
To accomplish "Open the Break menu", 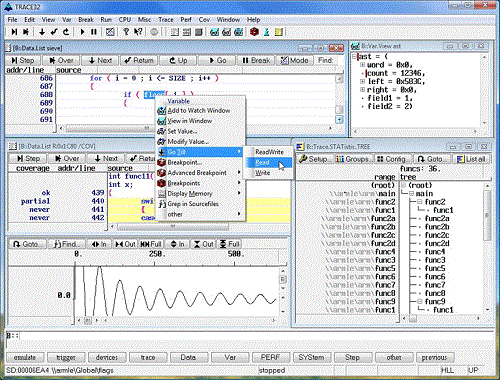I will point(86,20).
